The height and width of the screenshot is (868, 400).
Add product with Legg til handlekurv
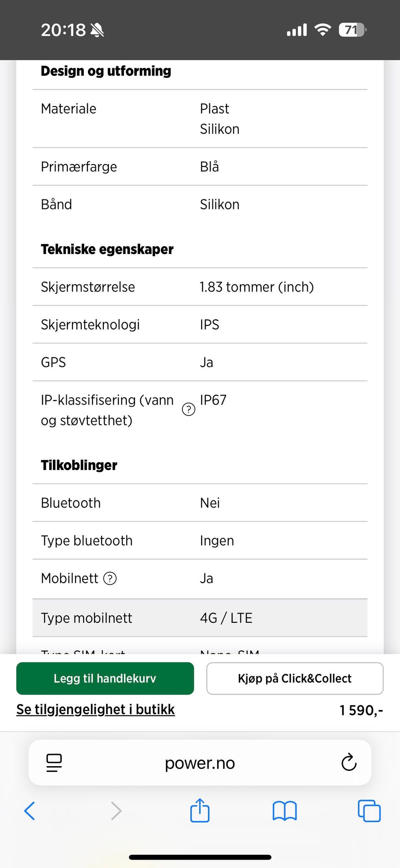(x=105, y=678)
